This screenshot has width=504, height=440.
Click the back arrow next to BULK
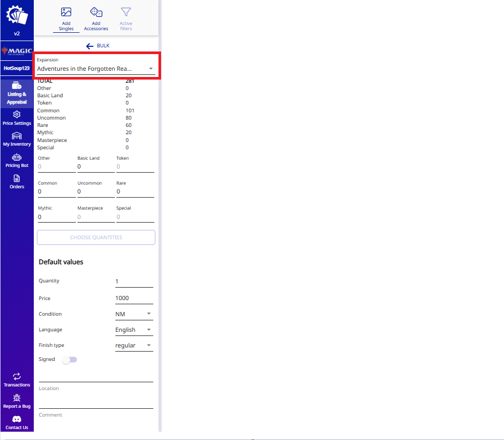(x=90, y=46)
